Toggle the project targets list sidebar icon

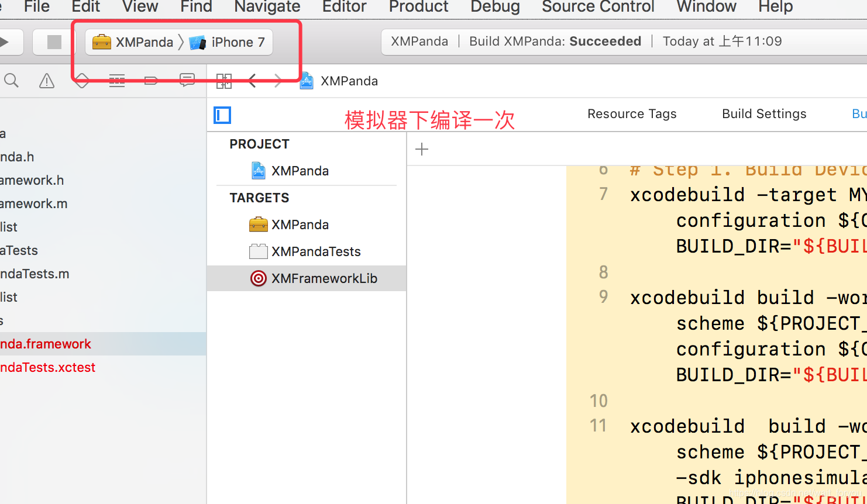tap(222, 115)
